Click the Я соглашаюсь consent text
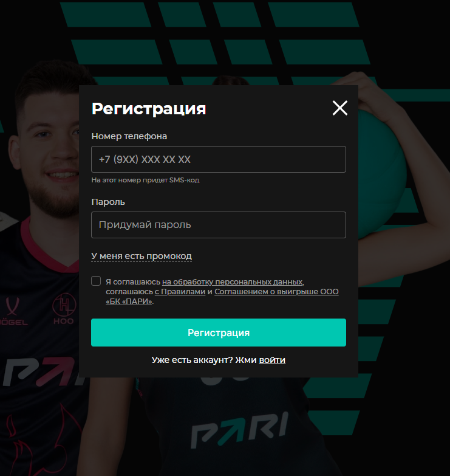The image size is (450, 476). point(133,282)
